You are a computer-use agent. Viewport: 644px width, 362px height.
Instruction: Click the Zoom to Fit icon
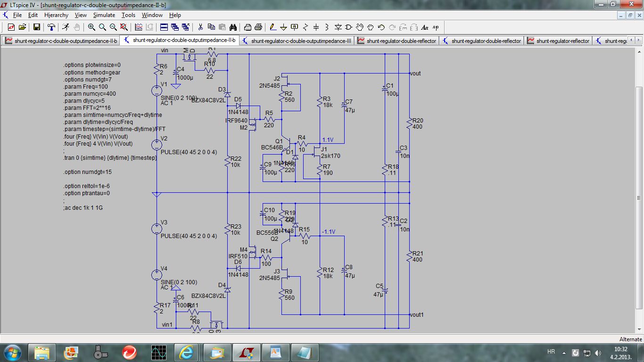(124, 27)
